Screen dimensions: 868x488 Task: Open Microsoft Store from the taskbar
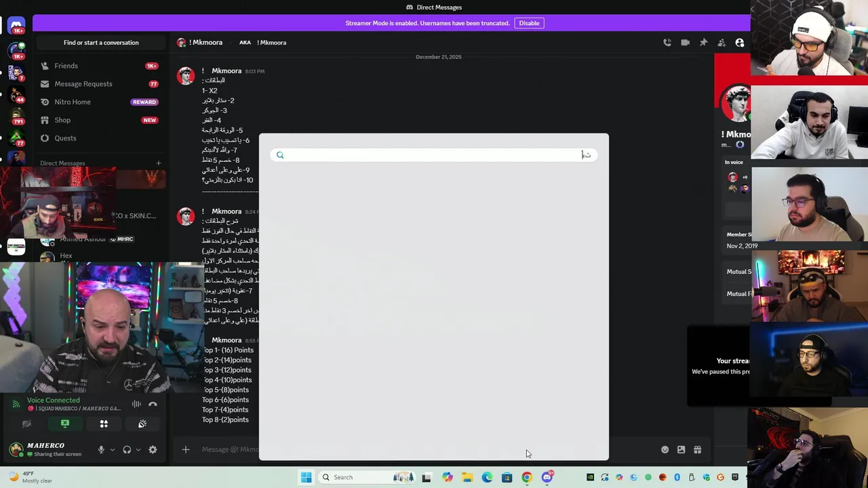[x=507, y=477]
